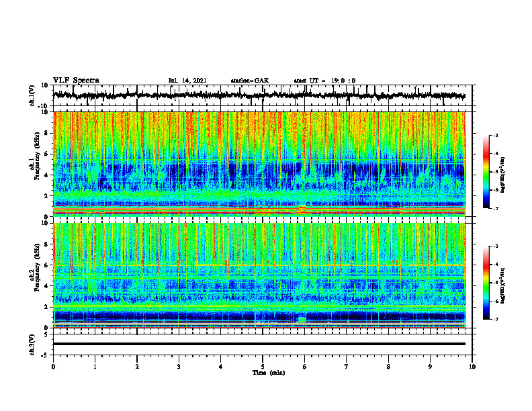Select the "start UT = 19:0 :0" header text
This screenshot has width=532, height=411.
point(324,81)
